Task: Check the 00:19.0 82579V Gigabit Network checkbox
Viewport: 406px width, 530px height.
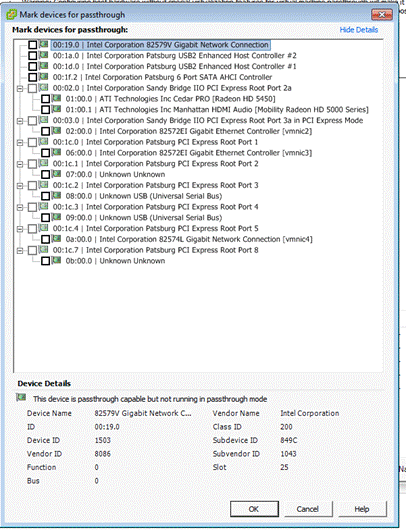Action: pos(33,45)
